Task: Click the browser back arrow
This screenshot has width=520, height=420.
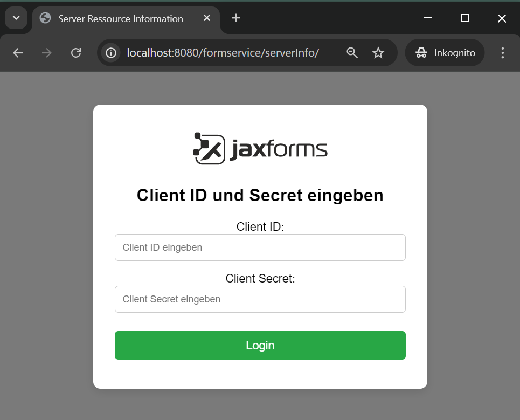Action: point(18,53)
